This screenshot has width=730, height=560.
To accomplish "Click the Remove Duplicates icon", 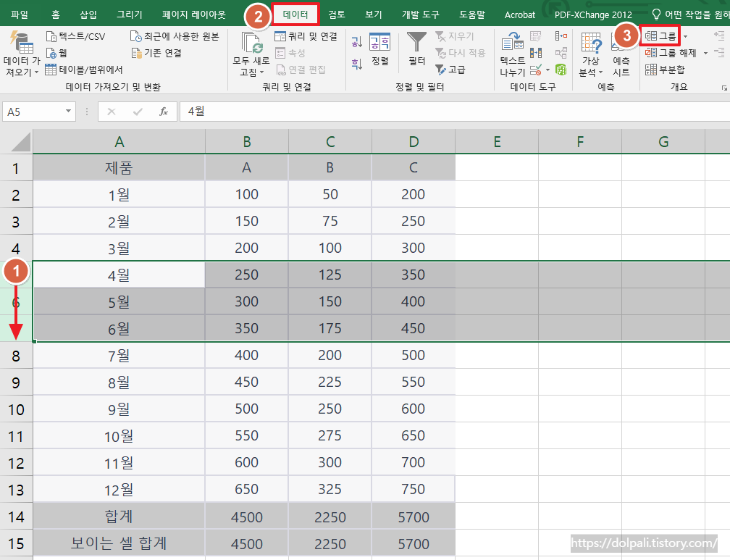I will point(536,53).
